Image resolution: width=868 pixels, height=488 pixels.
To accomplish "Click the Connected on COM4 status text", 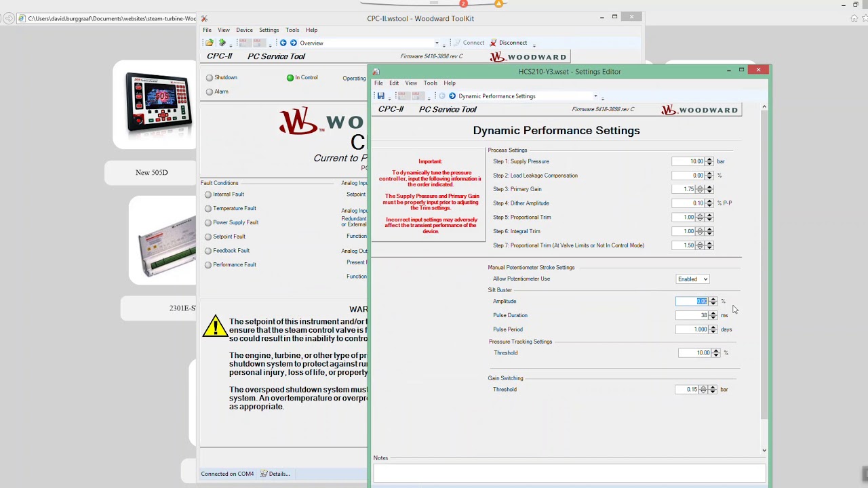I will tap(227, 474).
